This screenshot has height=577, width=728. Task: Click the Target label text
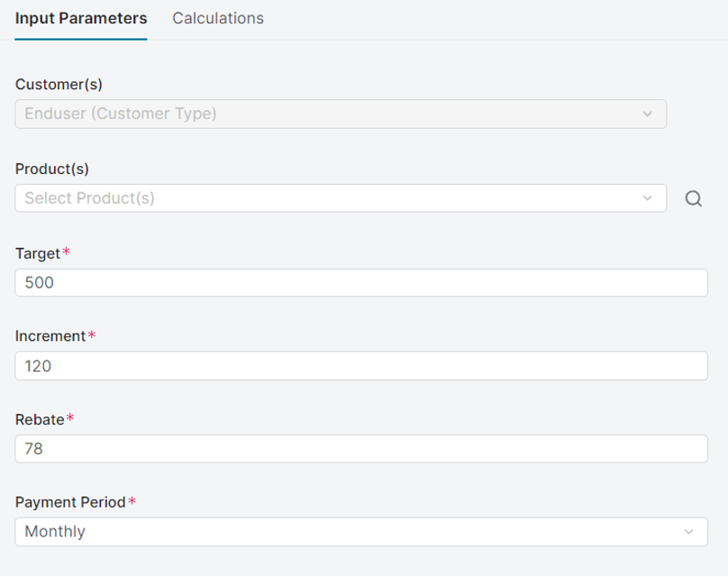[37, 252]
